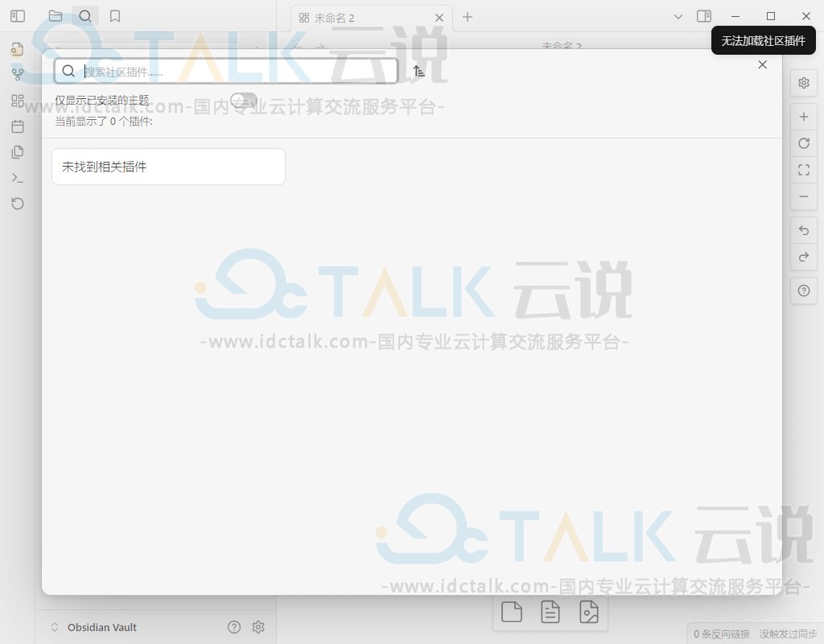Click the 0 条反向链接 status item
The width and height of the screenshot is (824, 644).
click(x=722, y=634)
